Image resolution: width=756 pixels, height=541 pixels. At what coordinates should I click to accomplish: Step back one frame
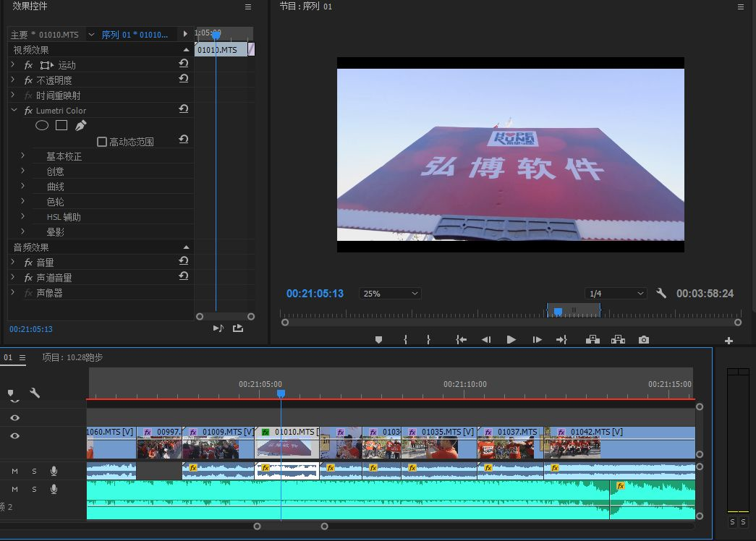point(486,340)
